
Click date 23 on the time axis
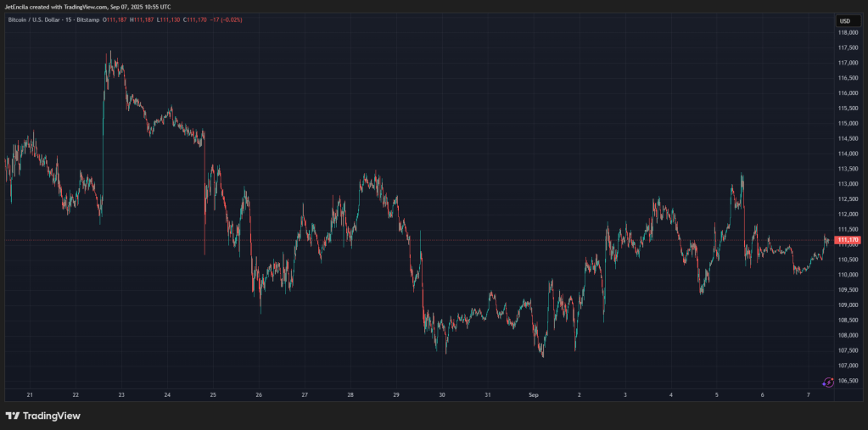[121, 394]
